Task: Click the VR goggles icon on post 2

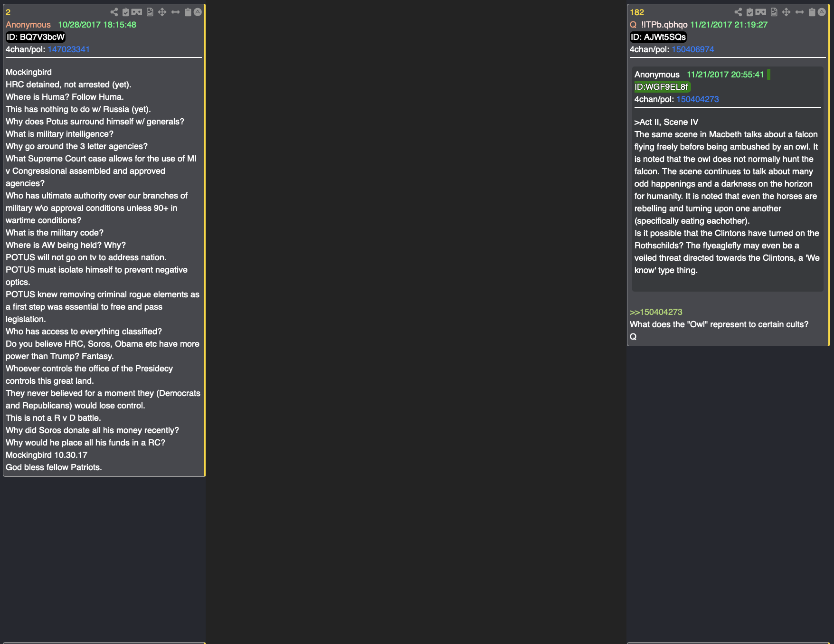Action: [x=137, y=12]
